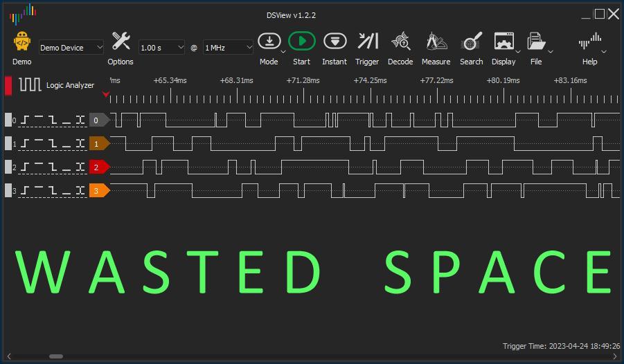
Task: Click the Logic Analyzer label
Action: click(x=71, y=85)
